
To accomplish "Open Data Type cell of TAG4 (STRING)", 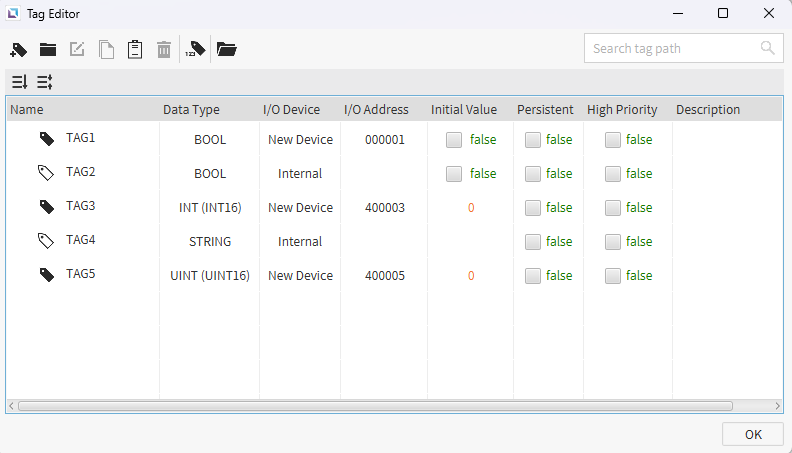I will click(210, 242).
